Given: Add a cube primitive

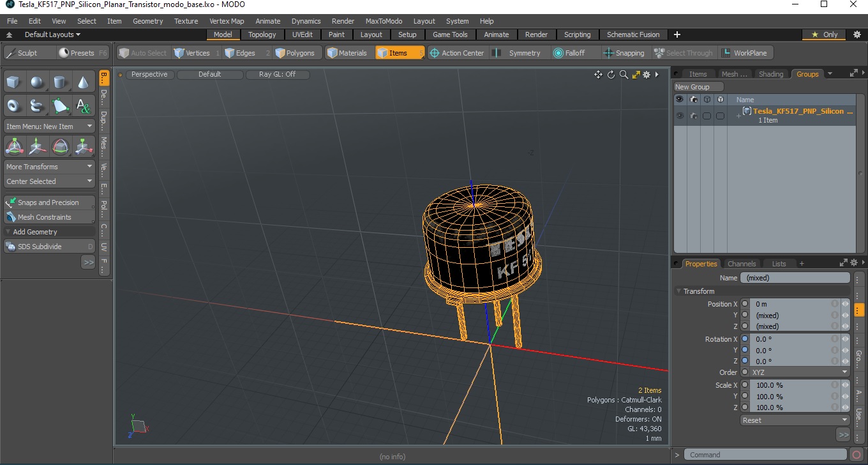Looking at the screenshot, I should [14, 82].
